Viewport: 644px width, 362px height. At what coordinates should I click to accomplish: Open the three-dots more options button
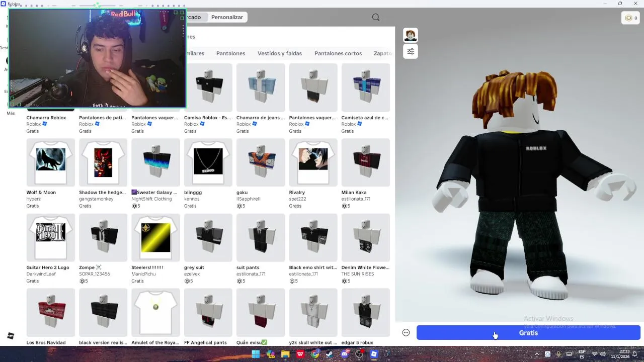pyautogui.click(x=406, y=332)
